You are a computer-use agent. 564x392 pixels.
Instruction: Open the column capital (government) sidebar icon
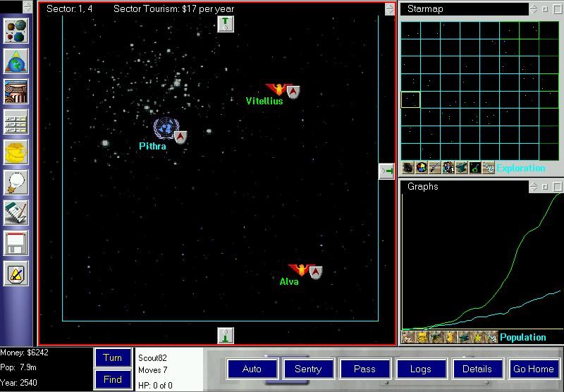[x=16, y=92]
